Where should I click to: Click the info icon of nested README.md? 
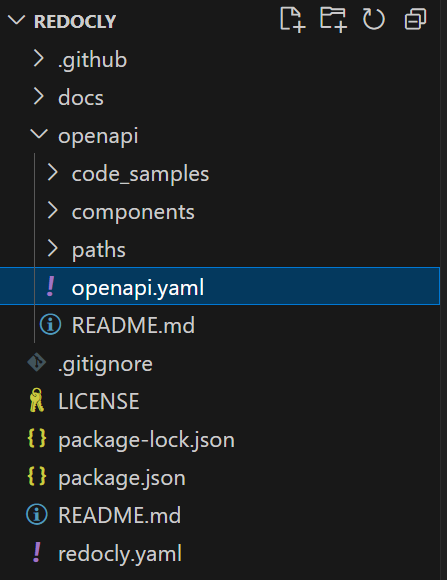click(x=50, y=324)
